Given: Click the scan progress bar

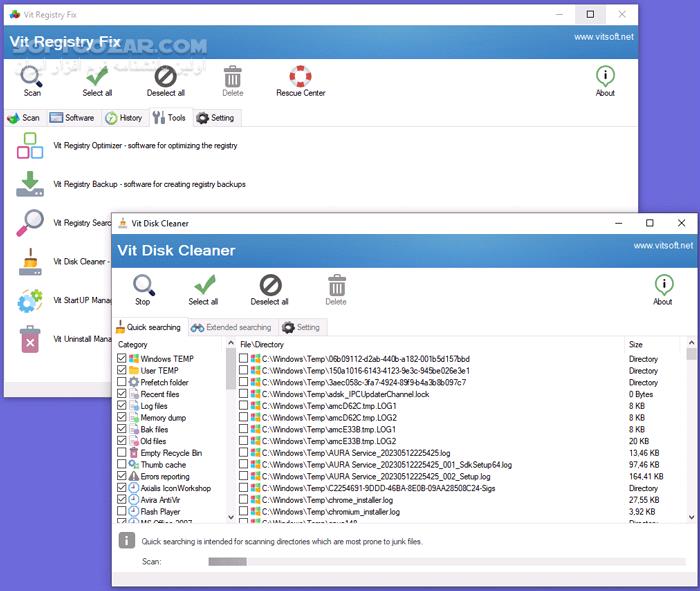Looking at the screenshot, I should click(x=447, y=562).
